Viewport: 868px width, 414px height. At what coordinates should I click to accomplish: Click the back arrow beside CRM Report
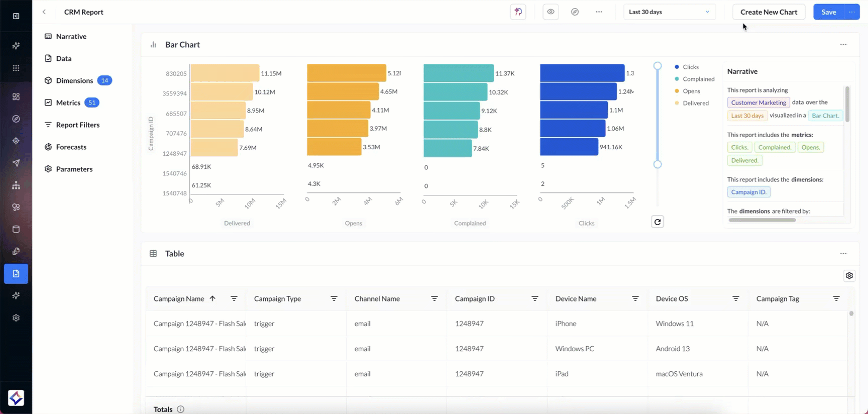point(44,12)
